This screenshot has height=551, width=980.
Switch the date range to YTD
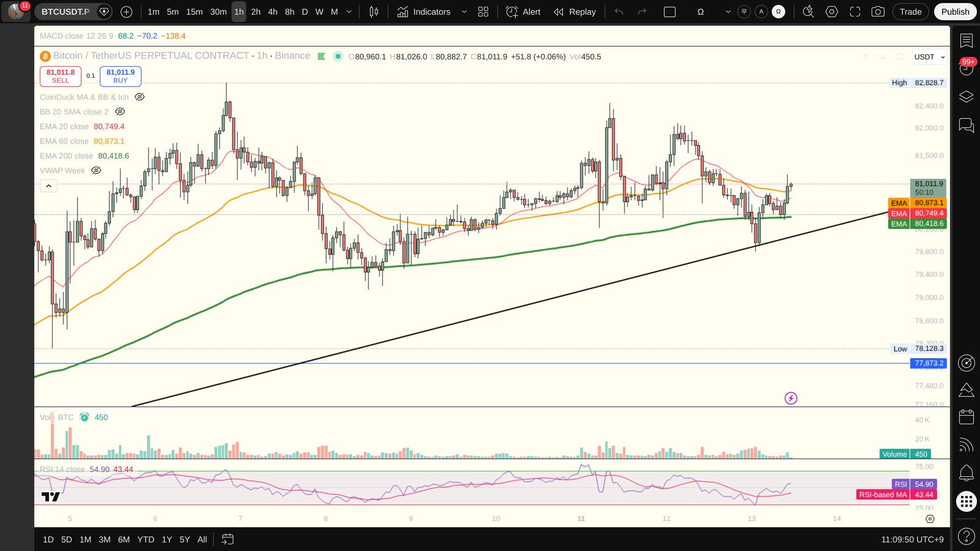tap(146, 539)
